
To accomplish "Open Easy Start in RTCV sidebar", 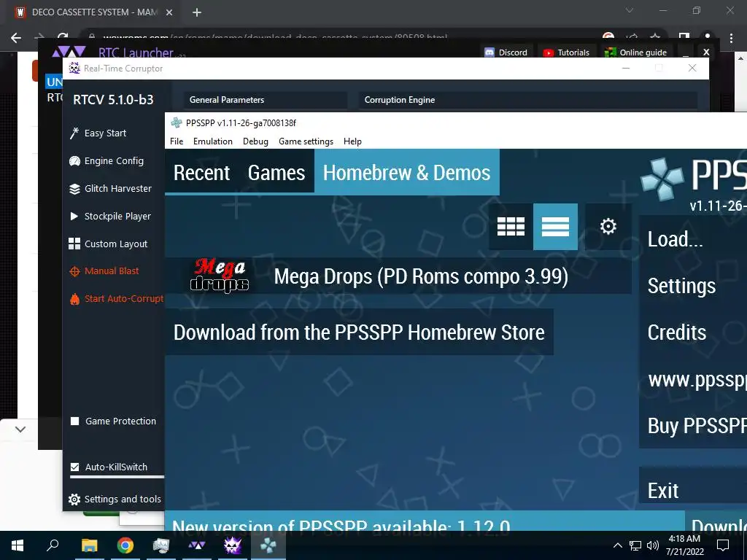I will [98, 133].
